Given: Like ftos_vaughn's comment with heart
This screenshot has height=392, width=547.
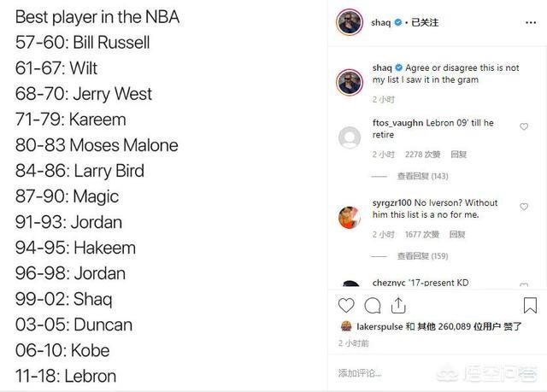Looking at the screenshot, I should pyautogui.click(x=524, y=126).
